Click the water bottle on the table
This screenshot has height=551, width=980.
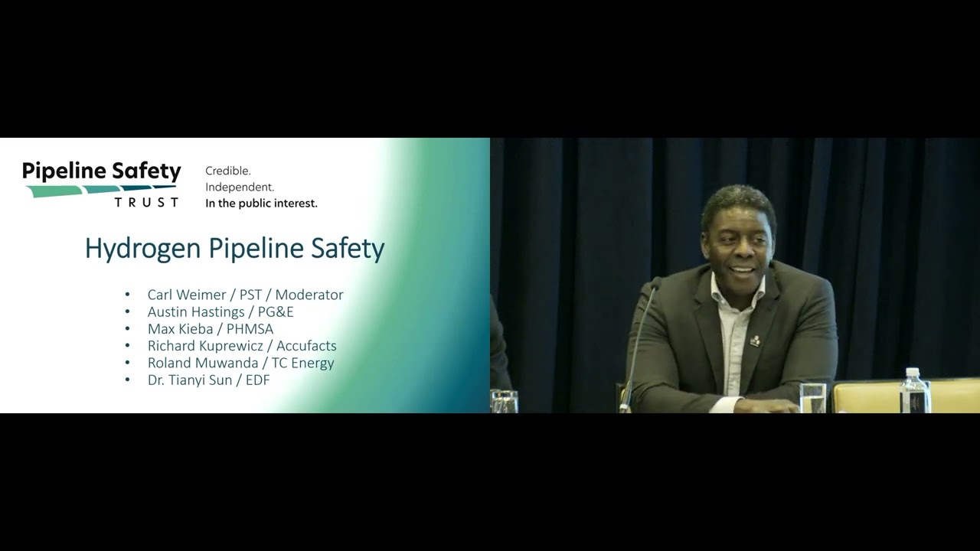(913, 391)
